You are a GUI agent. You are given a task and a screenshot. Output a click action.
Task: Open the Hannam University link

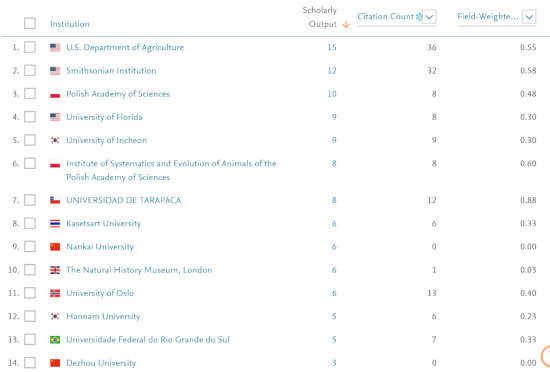click(103, 316)
